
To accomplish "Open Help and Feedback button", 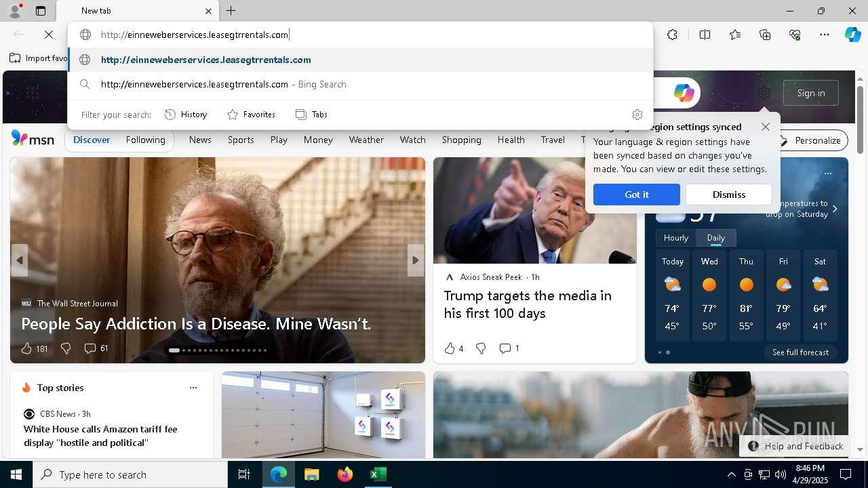I will pos(795,446).
